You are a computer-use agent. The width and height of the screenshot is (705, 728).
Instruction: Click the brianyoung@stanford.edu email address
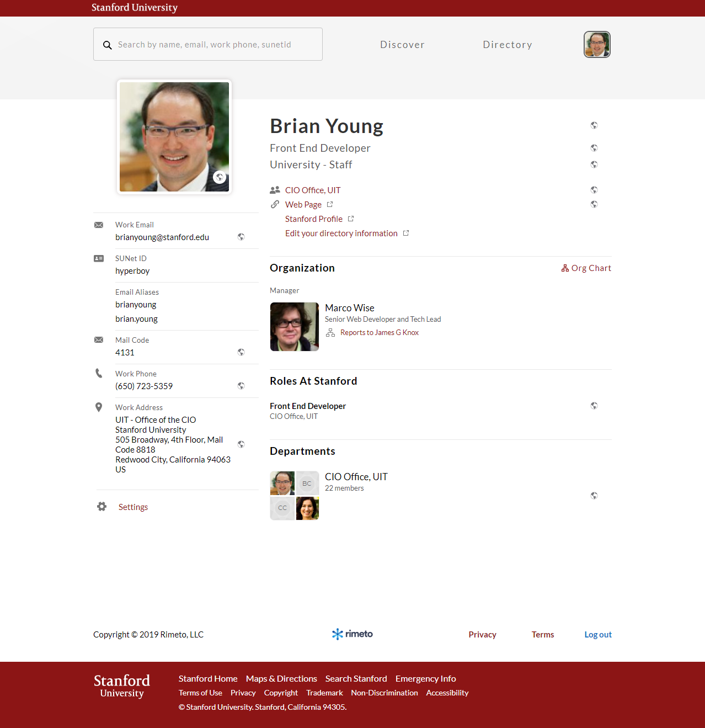tap(162, 237)
